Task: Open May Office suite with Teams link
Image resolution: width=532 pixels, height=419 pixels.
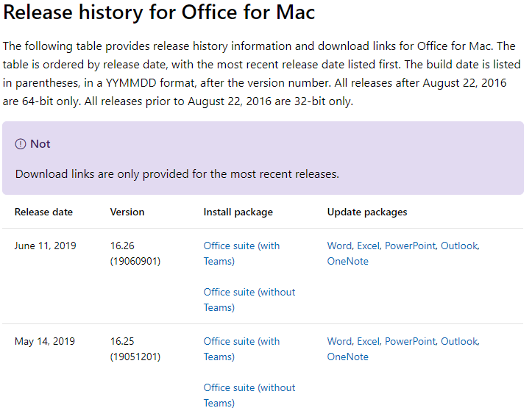Action: pos(241,349)
